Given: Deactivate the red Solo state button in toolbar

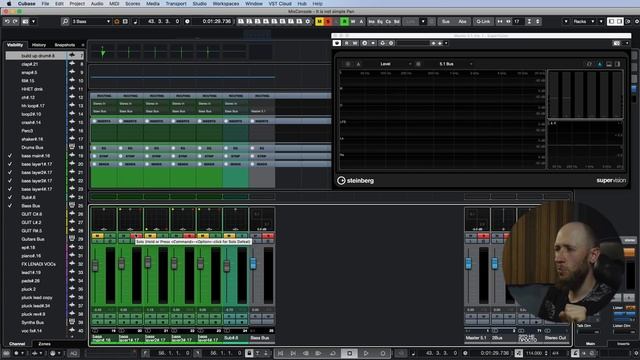Looking at the screenshot, I should (x=328, y=21).
